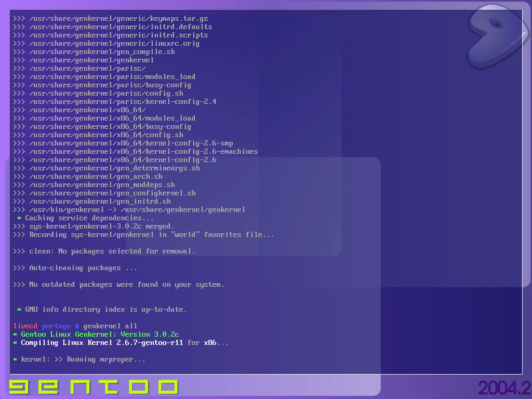The width and height of the screenshot is (532, 399).
Task: Select the parisc/busy-config path
Action: pyautogui.click(x=102, y=85)
